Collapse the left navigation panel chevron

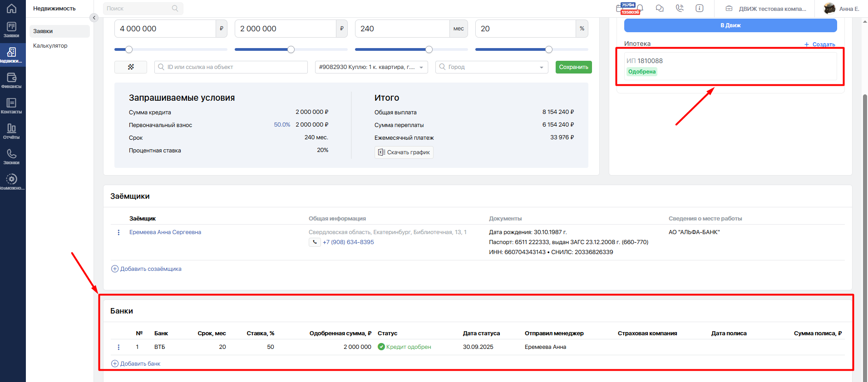point(94,18)
